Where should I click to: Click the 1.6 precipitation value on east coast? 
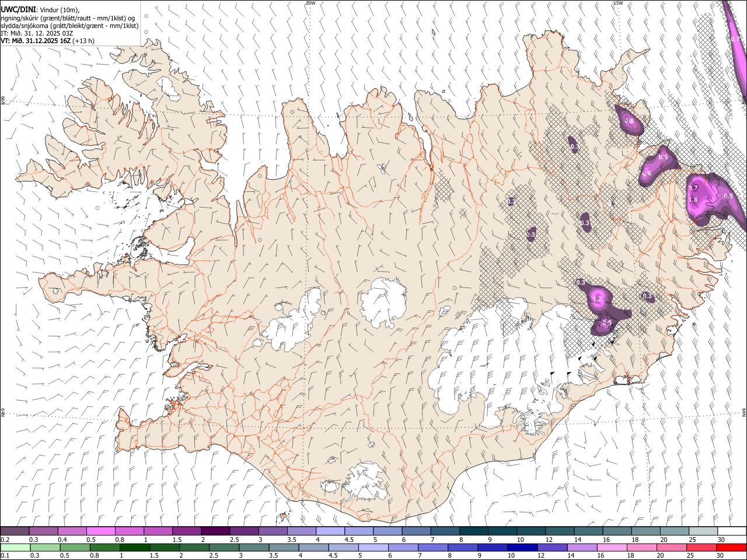point(693,199)
